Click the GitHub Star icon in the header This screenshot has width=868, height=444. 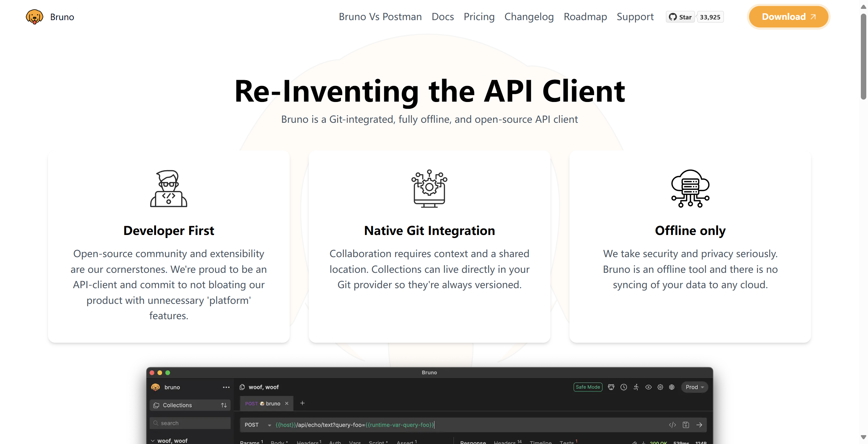pyautogui.click(x=672, y=17)
